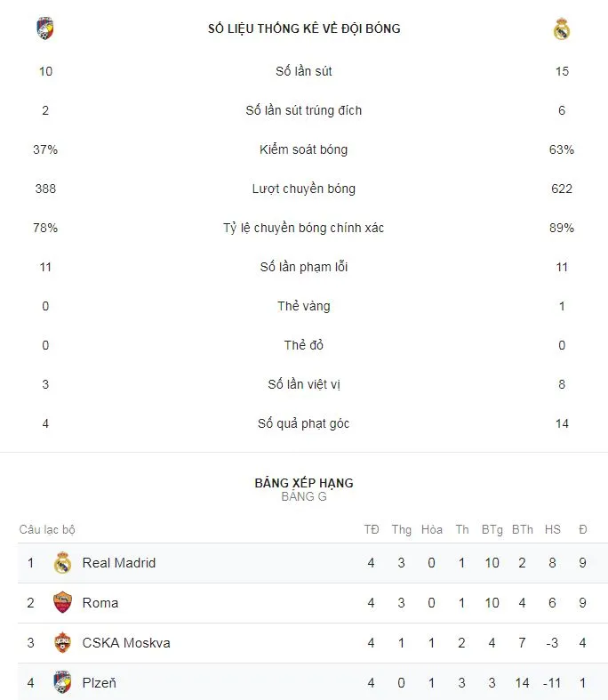608x700 pixels.
Task: Click the 'Kiểm soát bóng' possession stat row
Action: point(304,149)
